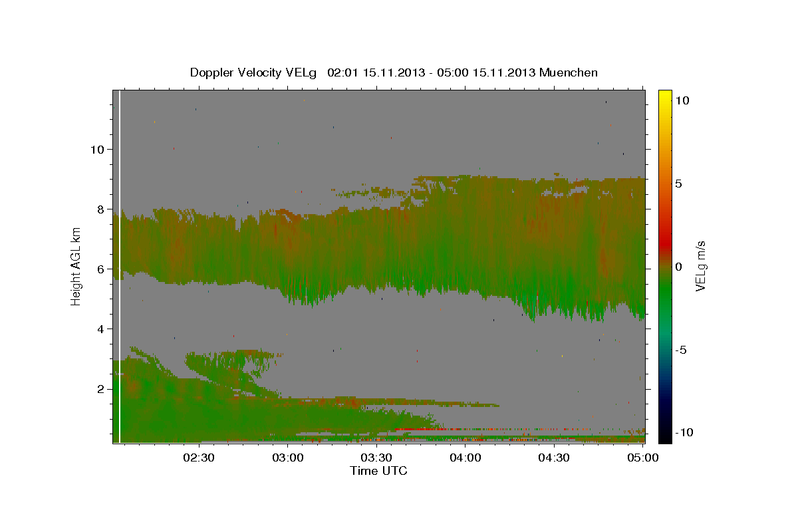This screenshot has height=532, width=798.
Task: Click the "Time UTC" axis label
Action: pyautogui.click(x=378, y=471)
